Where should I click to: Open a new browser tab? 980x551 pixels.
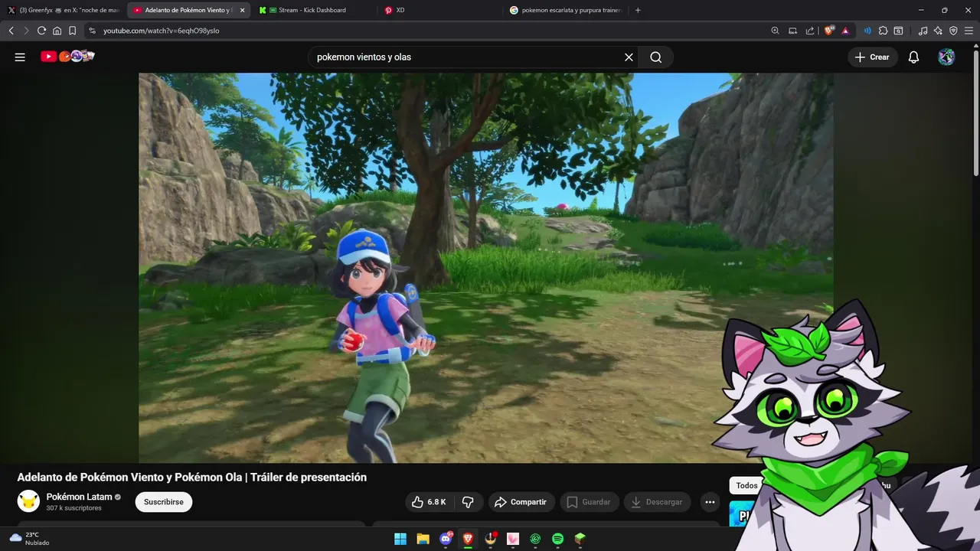pyautogui.click(x=638, y=10)
